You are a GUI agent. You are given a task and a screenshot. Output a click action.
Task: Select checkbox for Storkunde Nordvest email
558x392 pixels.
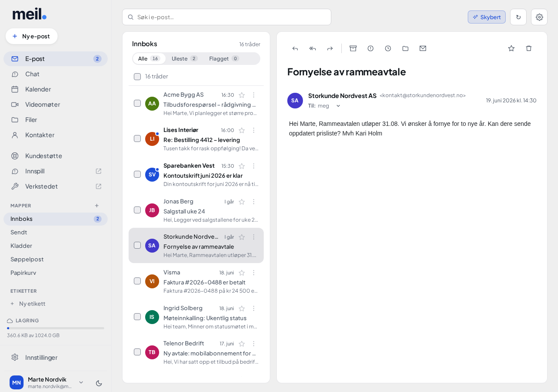[x=137, y=245]
